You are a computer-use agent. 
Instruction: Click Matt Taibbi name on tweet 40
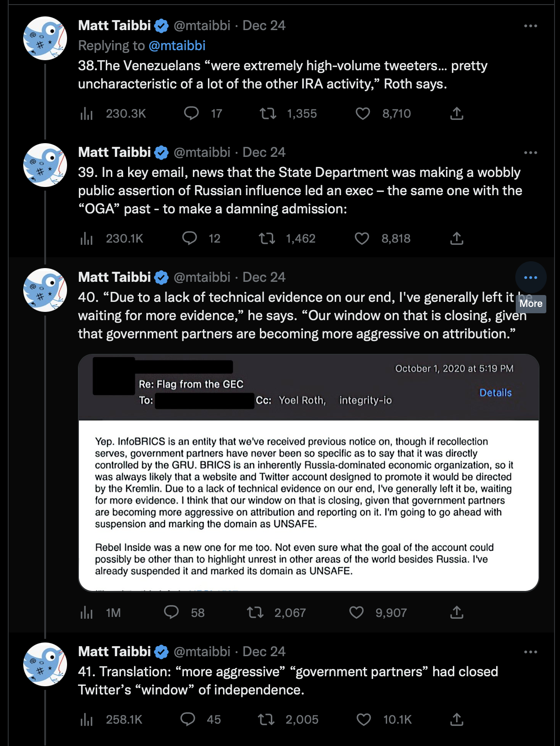(114, 277)
